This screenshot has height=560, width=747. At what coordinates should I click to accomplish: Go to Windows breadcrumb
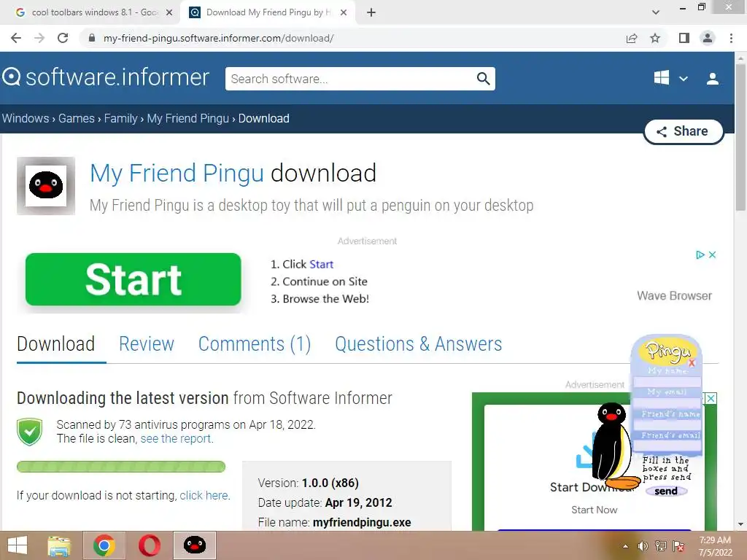tap(26, 118)
